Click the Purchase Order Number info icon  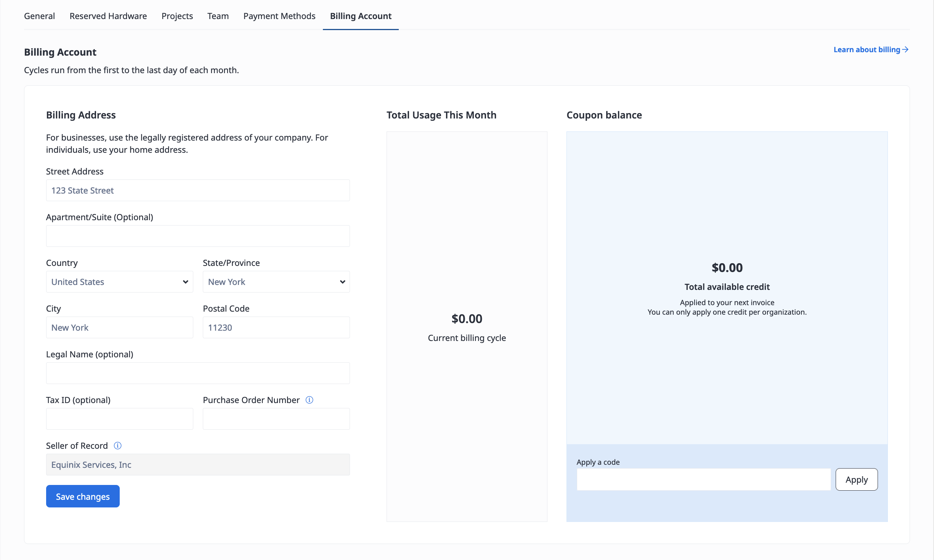click(310, 400)
